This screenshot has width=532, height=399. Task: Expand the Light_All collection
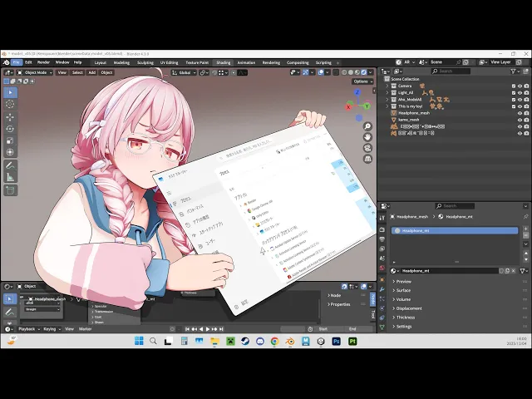pos(387,93)
